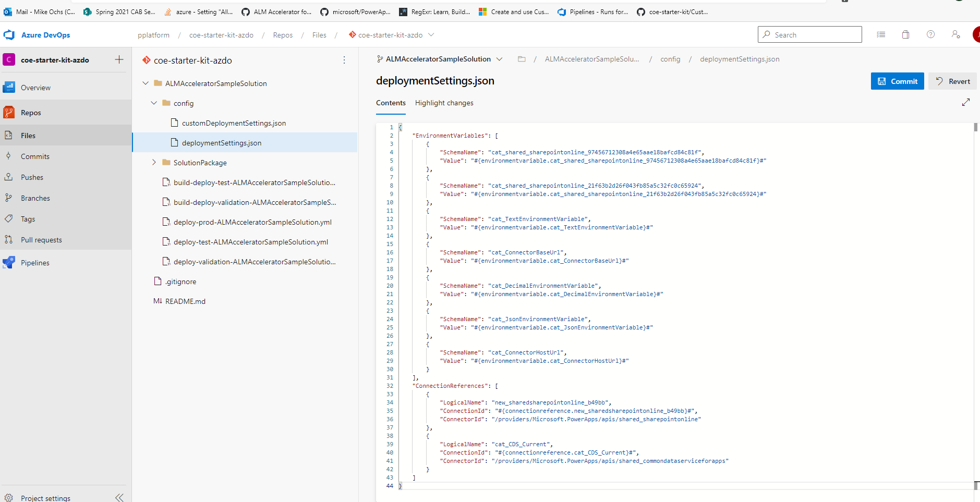
Task: Click inside the Search input field
Action: click(x=810, y=34)
